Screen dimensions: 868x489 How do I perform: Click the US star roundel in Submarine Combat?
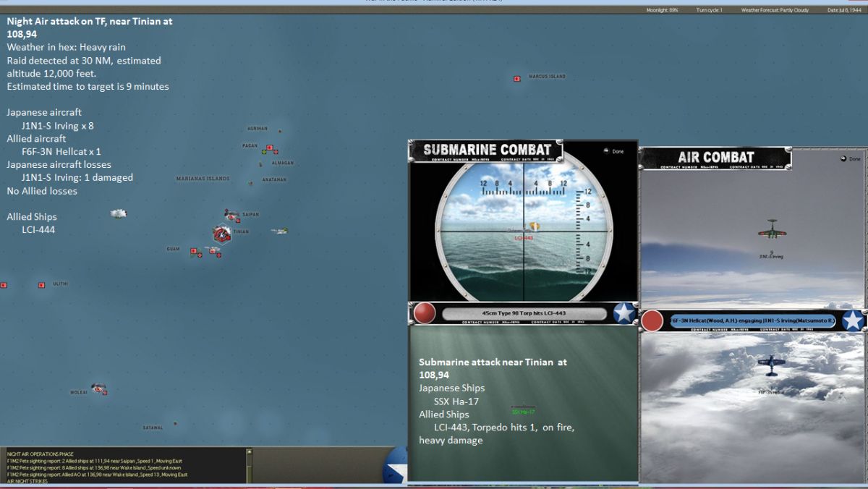pos(624,313)
